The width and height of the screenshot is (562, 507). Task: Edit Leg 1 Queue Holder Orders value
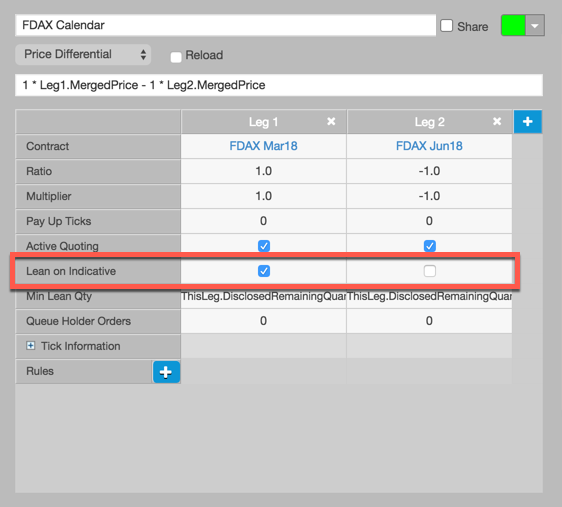(x=263, y=321)
